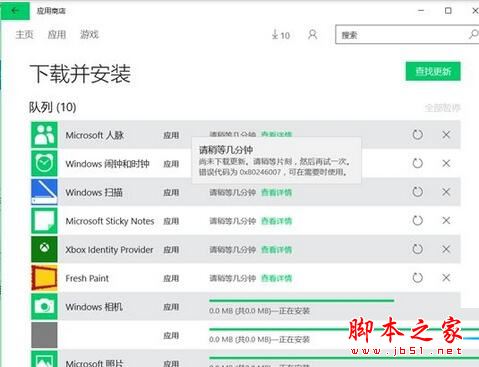Image resolution: width=479 pixels, height=367 pixels.
Task: Open the Microsoft 人脉 app icon
Action: point(44,135)
